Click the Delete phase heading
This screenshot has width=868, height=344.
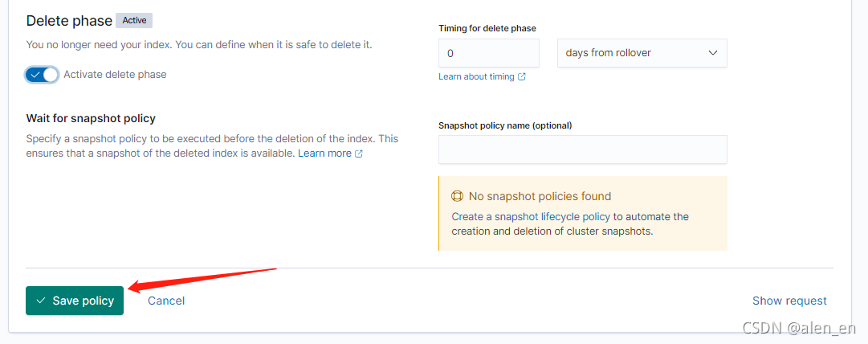coord(68,21)
